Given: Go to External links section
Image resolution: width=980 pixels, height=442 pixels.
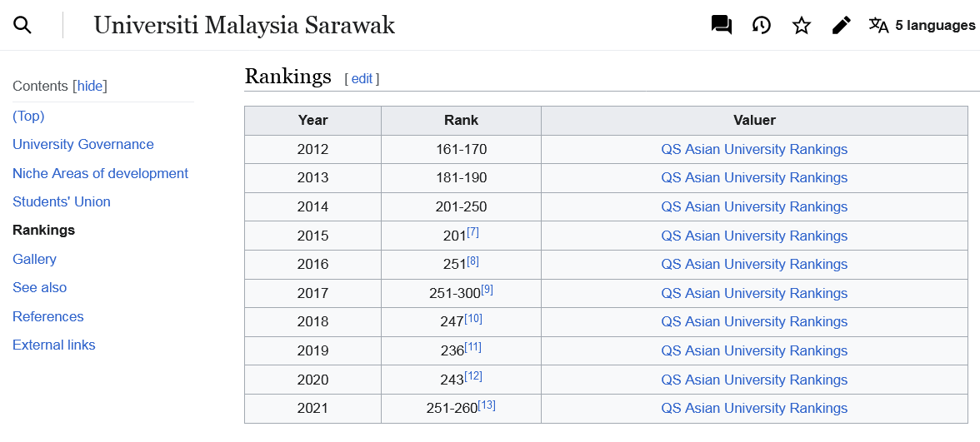Looking at the screenshot, I should click(x=53, y=345).
